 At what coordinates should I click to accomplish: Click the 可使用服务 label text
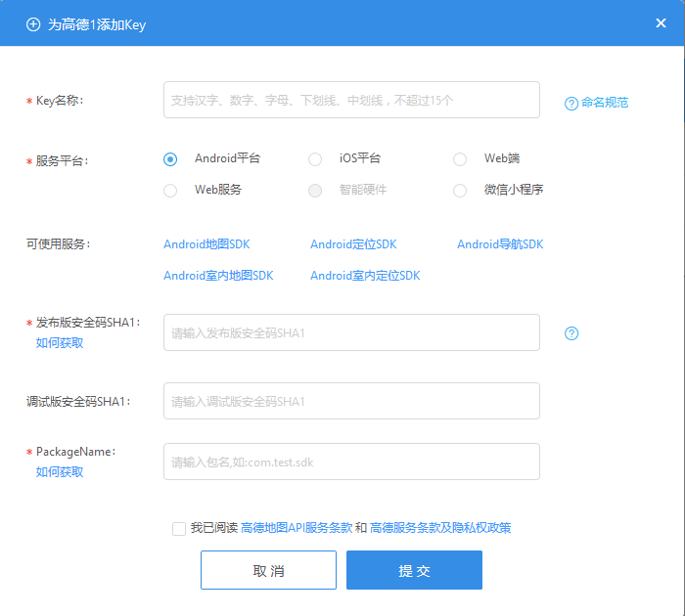point(59,244)
